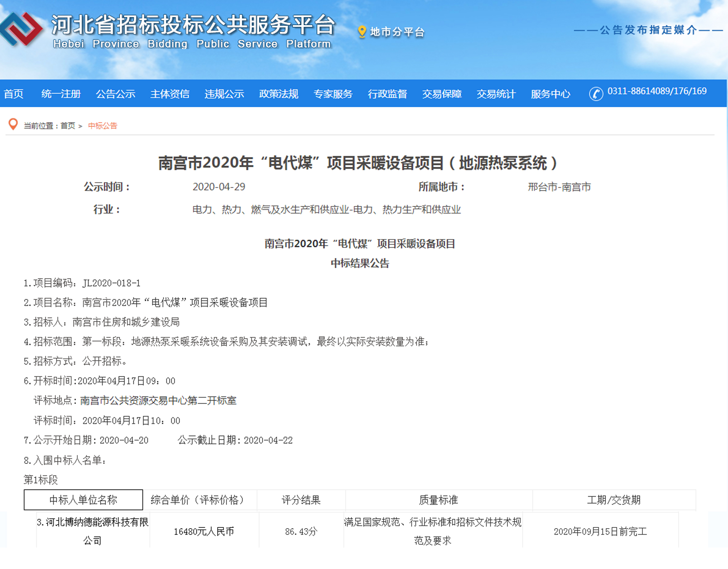Click the 公告发布指定媒介 banner text

[x=648, y=30]
